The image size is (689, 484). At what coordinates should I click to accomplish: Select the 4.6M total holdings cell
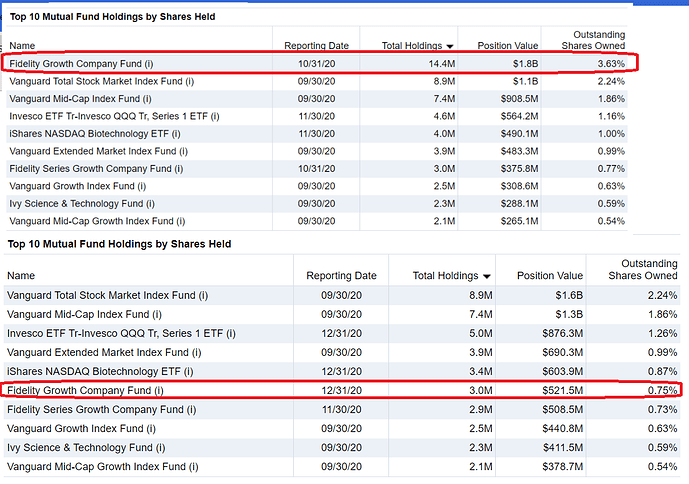[444, 116]
